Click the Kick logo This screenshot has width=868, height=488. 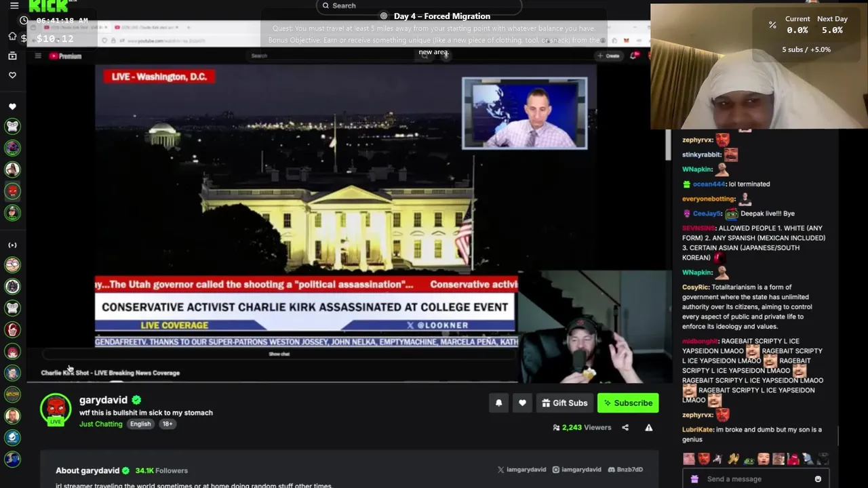point(48,6)
